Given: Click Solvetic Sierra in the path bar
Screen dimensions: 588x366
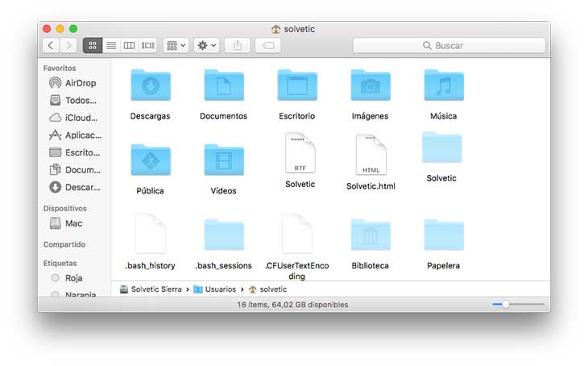Looking at the screenshot, I should pos(151,289).
